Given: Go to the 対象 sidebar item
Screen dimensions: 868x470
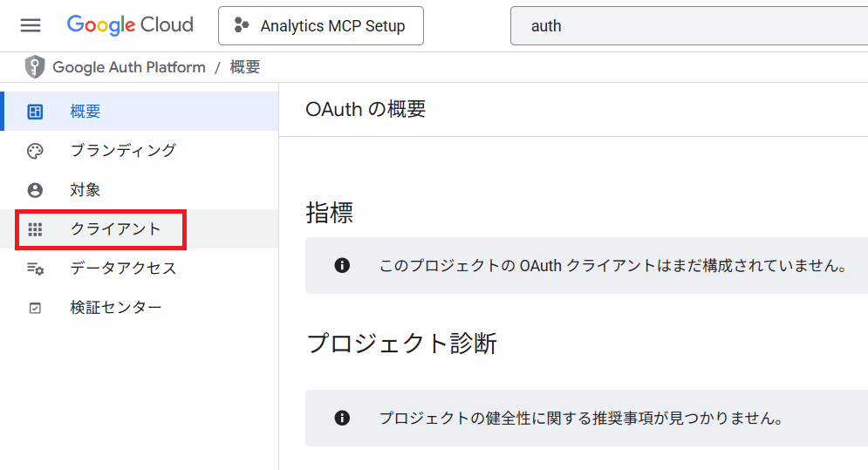Looking at the screenshot, I should click(x=85, y=190).
